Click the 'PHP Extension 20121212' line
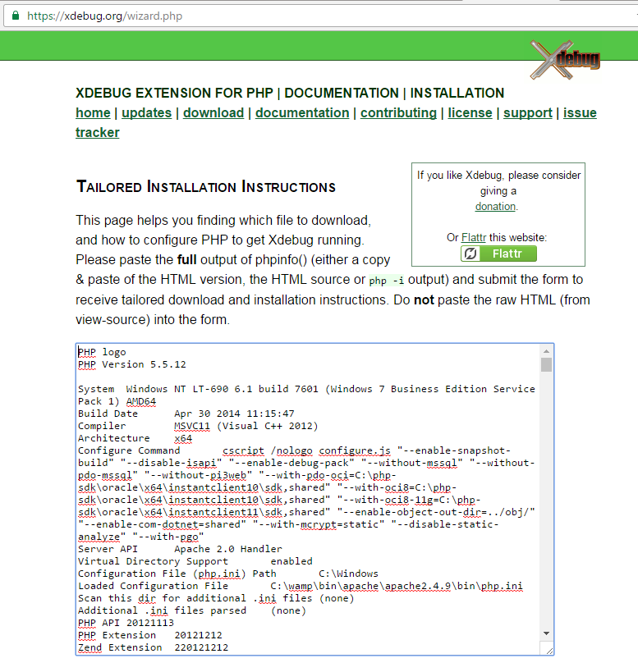 point(150,635)
